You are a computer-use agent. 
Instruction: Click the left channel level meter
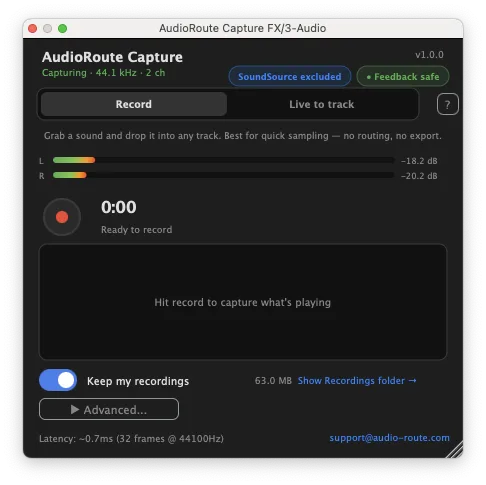(223, 160)
